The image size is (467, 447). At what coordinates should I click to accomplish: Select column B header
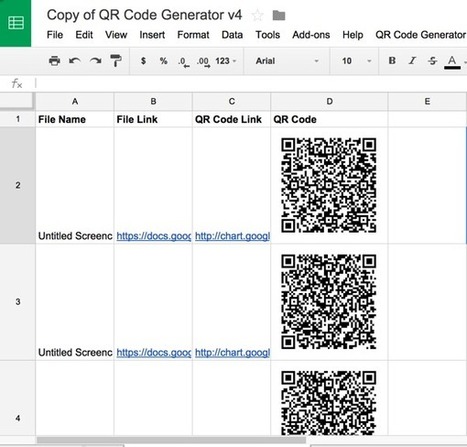coord(153,102)
